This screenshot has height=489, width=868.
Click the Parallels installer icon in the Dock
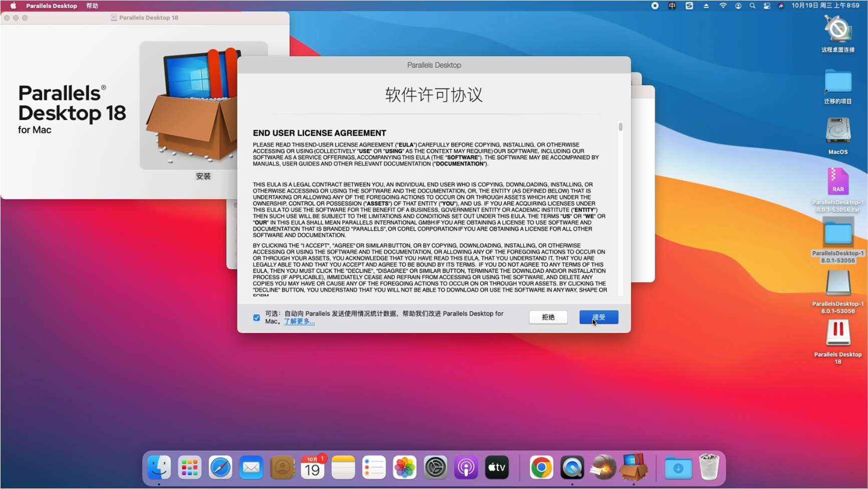coord(633,467)
